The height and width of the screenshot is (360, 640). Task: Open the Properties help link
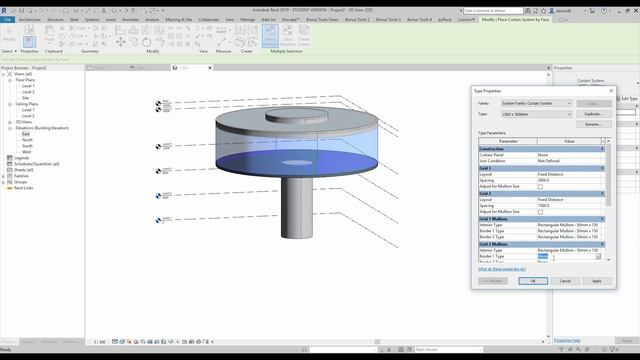(567, 340)
